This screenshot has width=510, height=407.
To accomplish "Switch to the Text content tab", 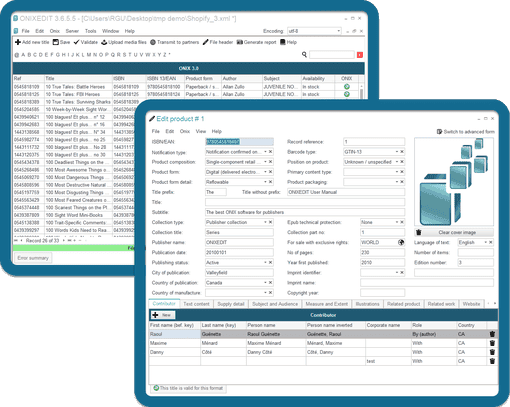I will 196,304.
